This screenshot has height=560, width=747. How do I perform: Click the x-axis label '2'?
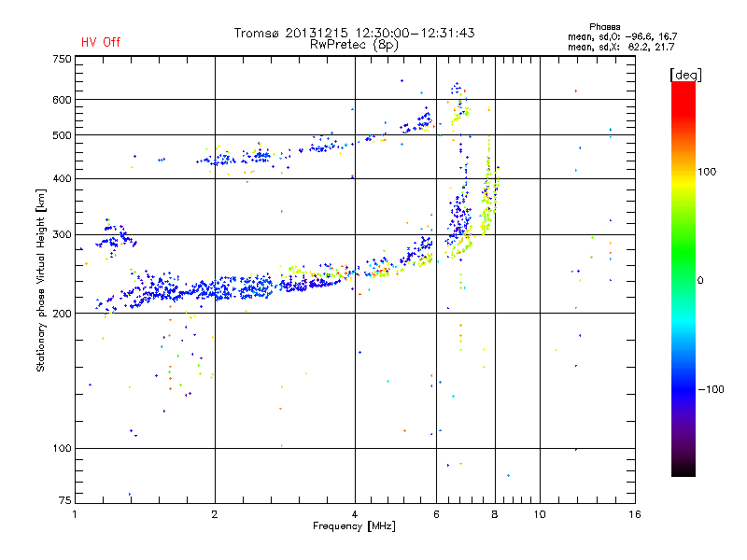pyautogui.click(x=215, y=514)
